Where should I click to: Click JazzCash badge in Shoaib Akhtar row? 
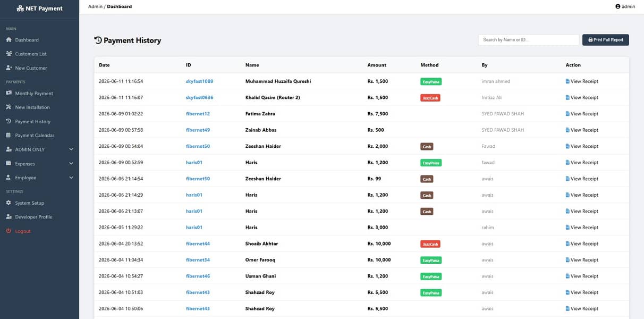coord(430,244)
